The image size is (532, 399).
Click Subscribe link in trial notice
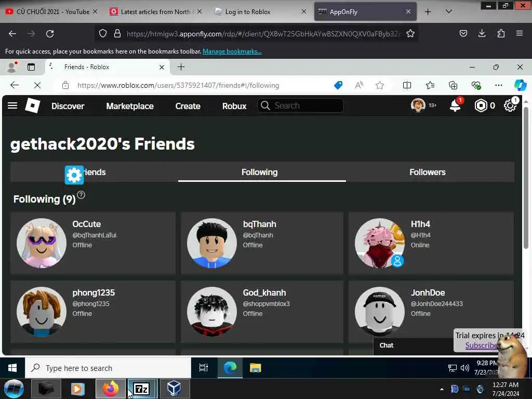pyautogui.click(x=481, y=345)
